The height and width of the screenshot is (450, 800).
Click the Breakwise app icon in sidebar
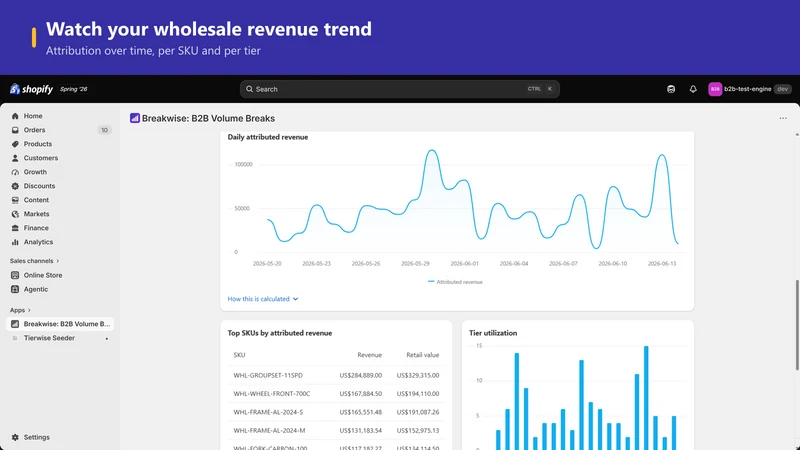pos(15,324)
